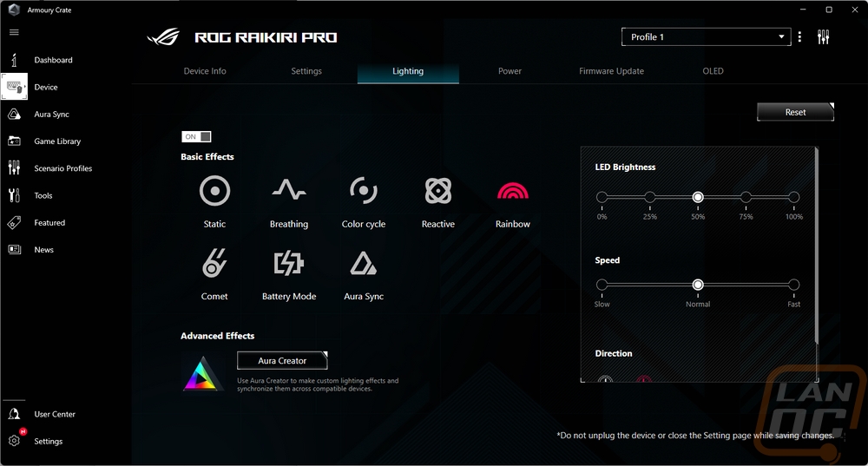The width and height of the screenshot is (868, 466).
Task: Set LED Brightness to 100%
Action: tap(793, 198)
